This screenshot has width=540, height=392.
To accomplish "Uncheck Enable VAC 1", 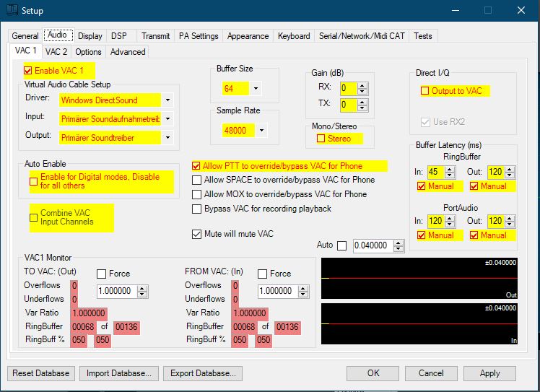I will [29, 71].
